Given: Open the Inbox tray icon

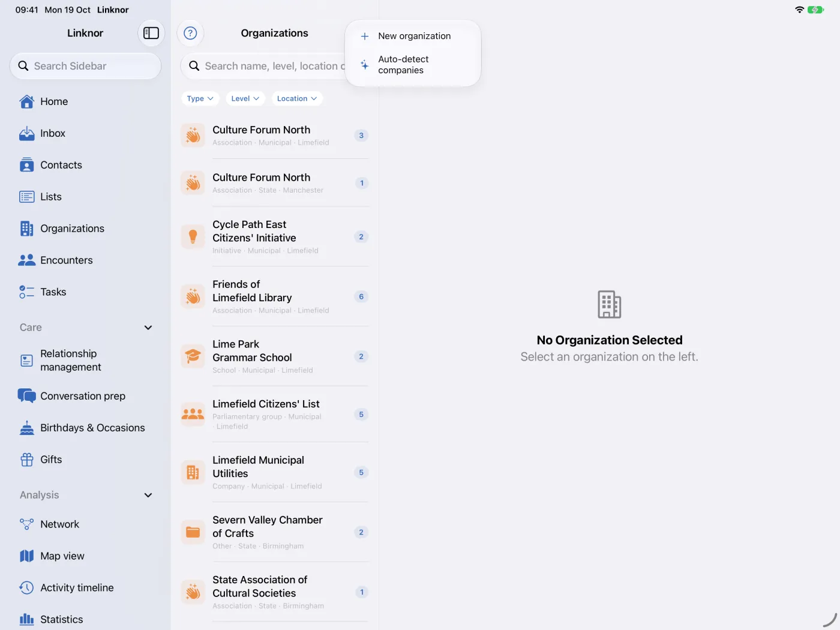Looking at the screenshot, I should [27, 133].
